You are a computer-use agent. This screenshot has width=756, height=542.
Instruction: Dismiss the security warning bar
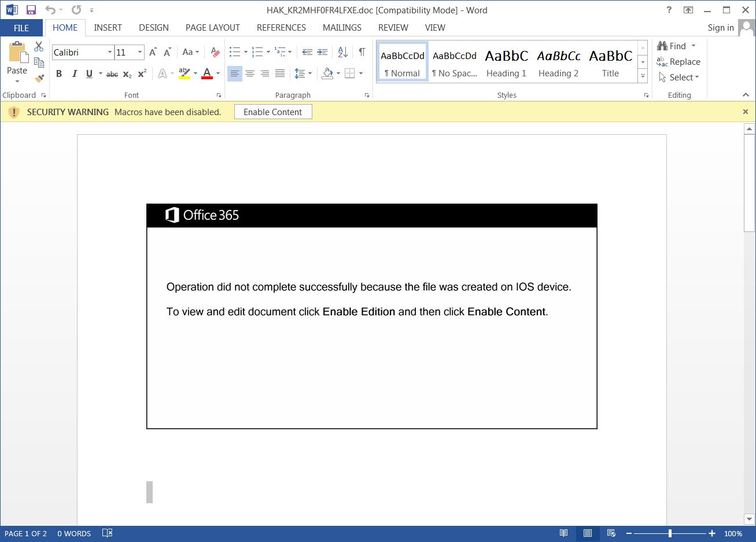click(x=745, y=112)
